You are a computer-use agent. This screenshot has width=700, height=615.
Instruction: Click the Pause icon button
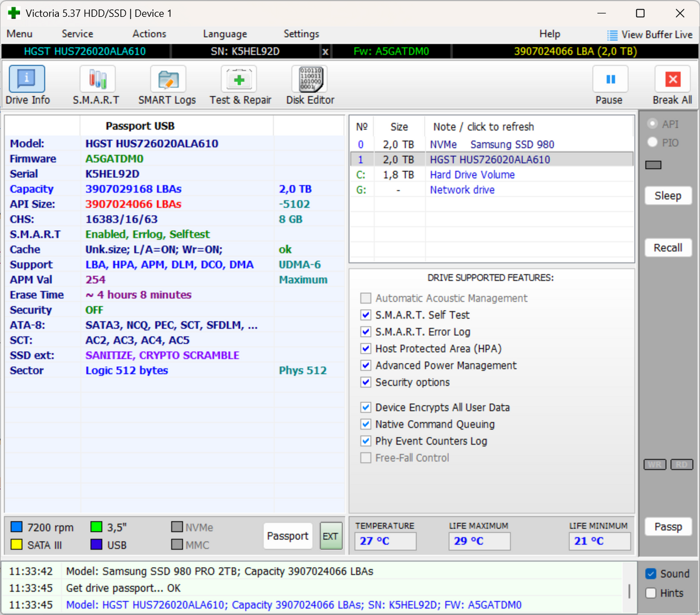tap(610, 79)
